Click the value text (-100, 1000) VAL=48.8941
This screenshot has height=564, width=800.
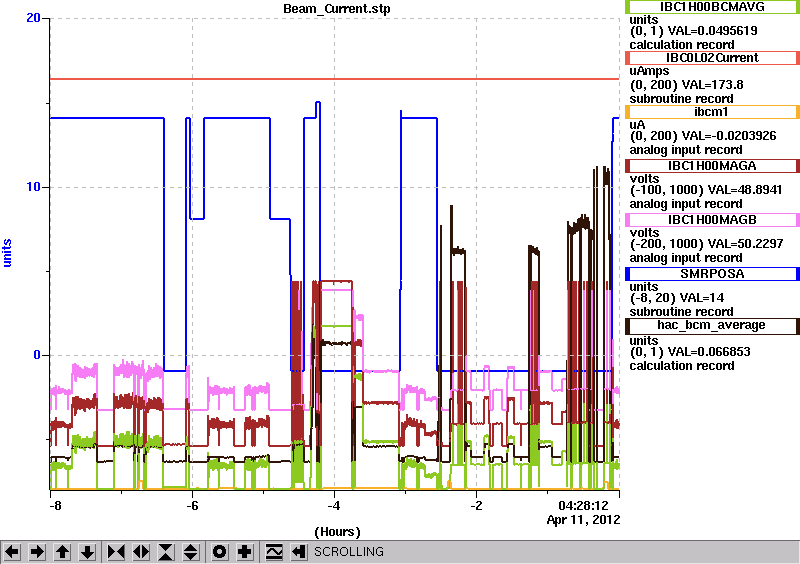(x=706, y=190)
